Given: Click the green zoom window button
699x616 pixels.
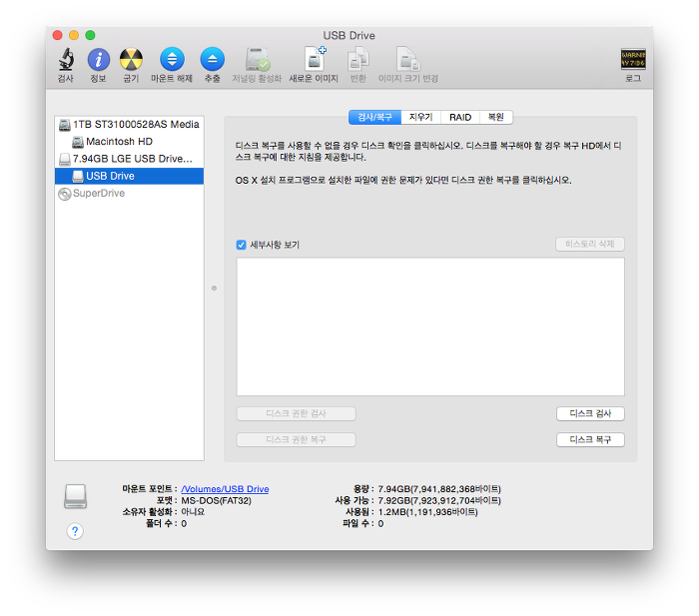Looking at the screenshot, I should [90, 35].
